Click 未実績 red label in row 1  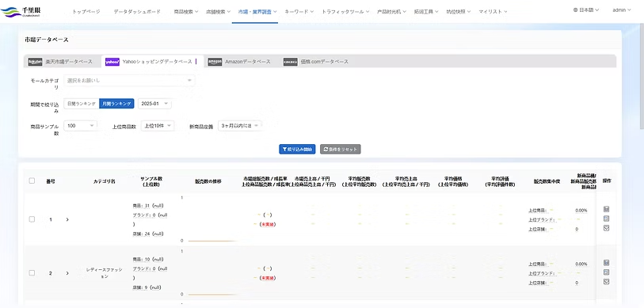[x=268, y=225]
